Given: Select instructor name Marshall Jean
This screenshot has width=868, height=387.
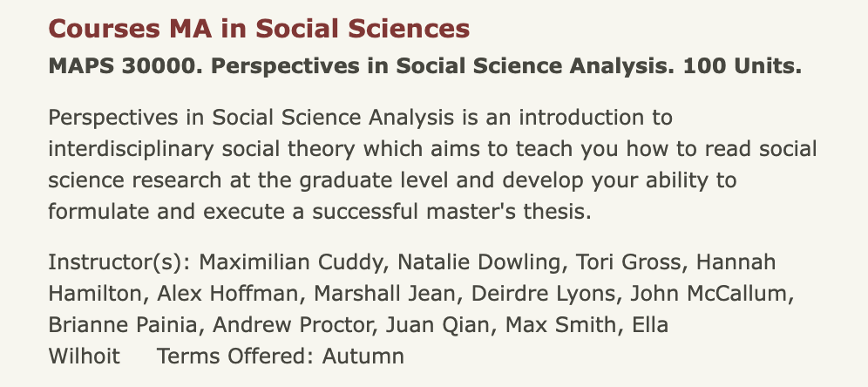Looking at the screenshot, I should pos(372,294).
